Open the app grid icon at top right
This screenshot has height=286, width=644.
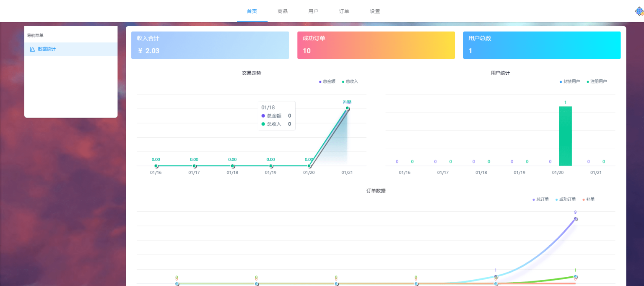point(639,11)
